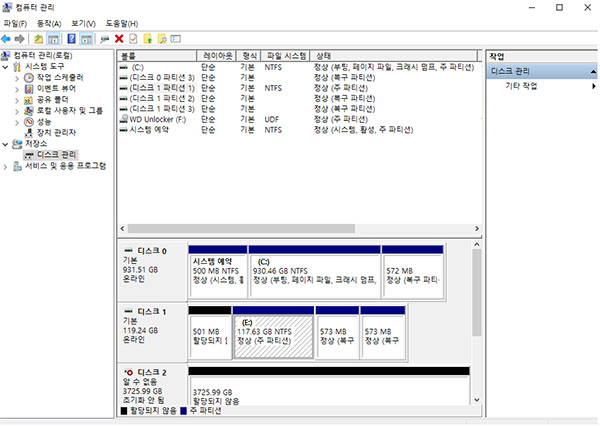Select the (E:) 117.63 GB partition block
The width and height of the screenshot is (600, 427).
[273, 332]
